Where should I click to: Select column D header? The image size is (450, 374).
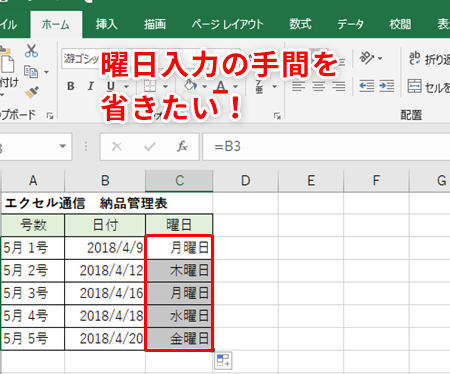pos(245,181)
